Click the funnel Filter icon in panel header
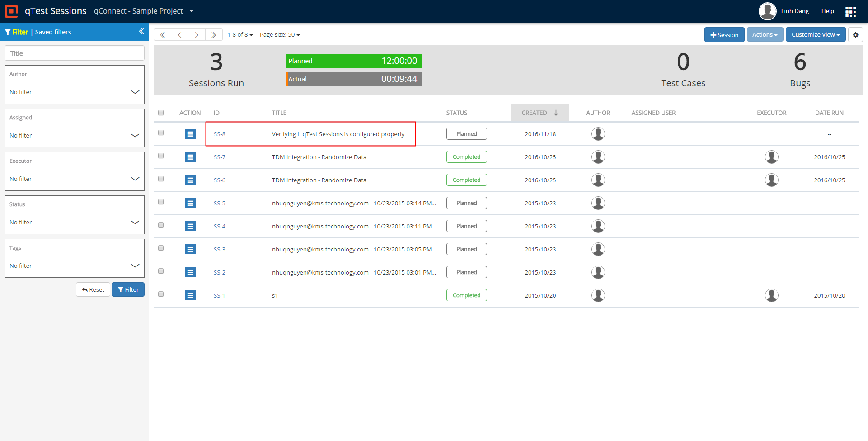 click(8, 32)
